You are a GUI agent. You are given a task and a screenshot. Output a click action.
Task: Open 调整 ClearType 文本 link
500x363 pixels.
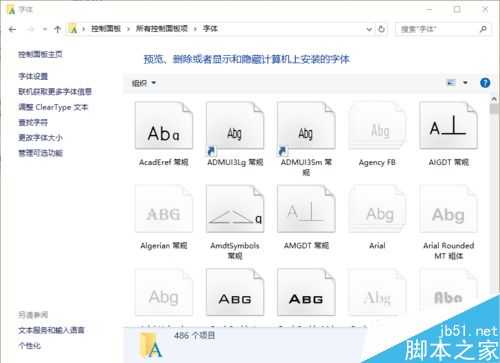[x=53, y=107]
